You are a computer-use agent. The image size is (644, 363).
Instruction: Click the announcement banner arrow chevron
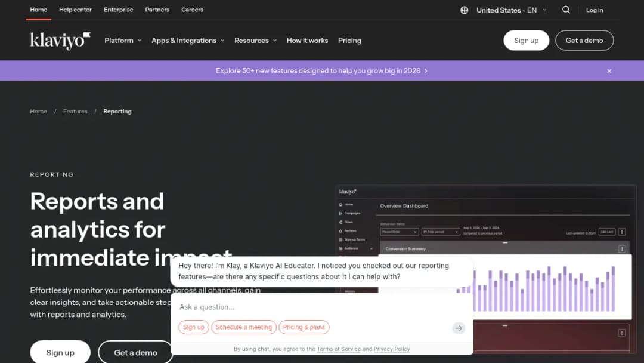click(x=426, y=71)
